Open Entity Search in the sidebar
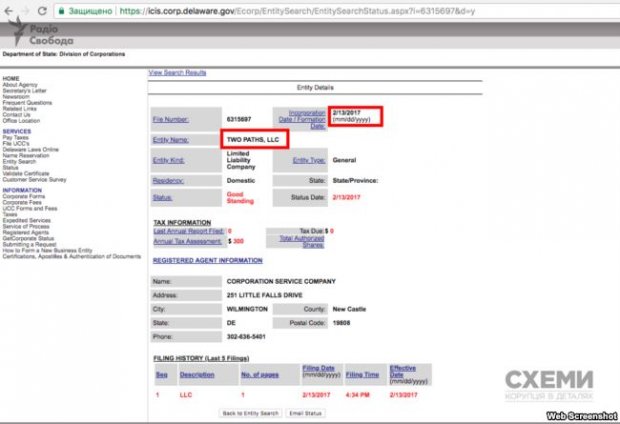 coord(22,160)
